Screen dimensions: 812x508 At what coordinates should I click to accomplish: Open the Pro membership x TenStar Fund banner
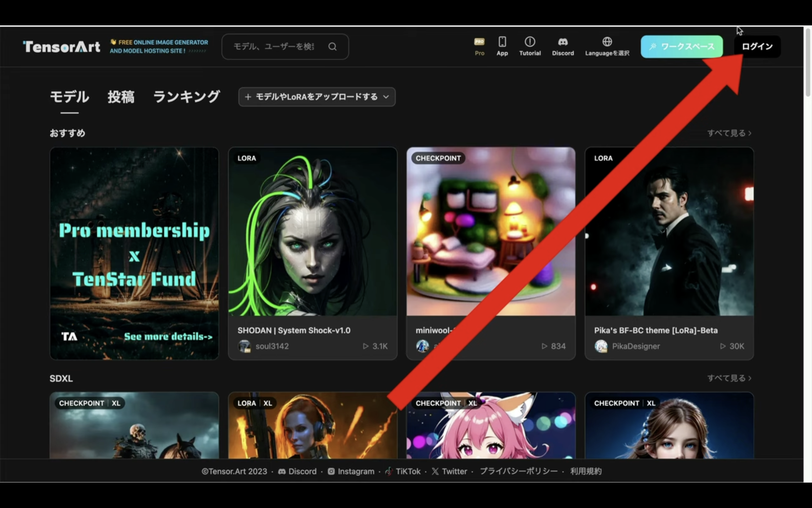pyautogui.click(x=134, y=253)
